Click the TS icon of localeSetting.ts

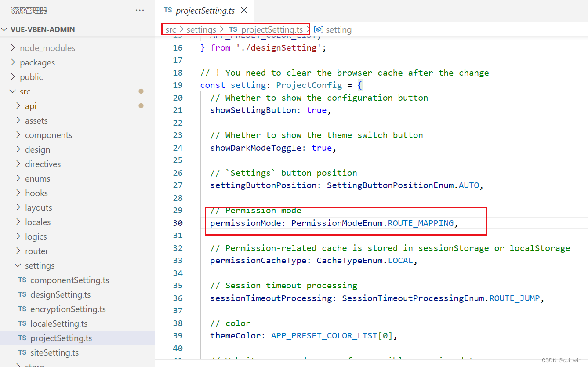tap(22, 323)
